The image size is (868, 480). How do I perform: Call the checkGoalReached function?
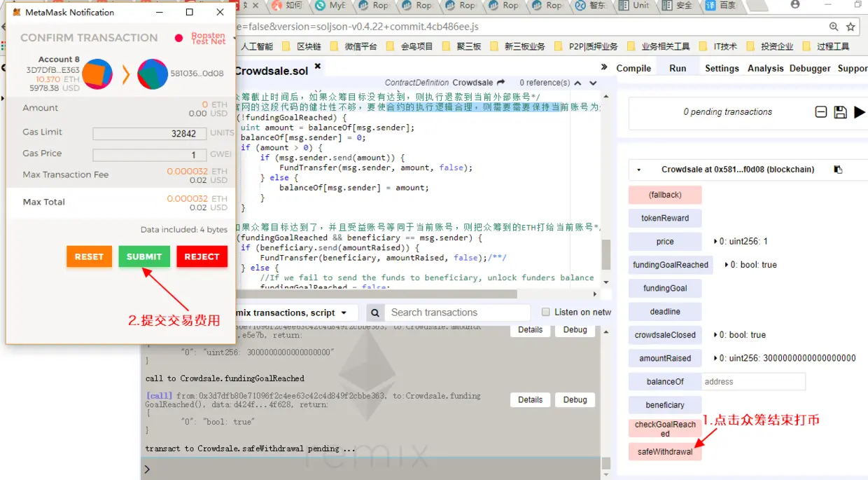tap(665, 429)
